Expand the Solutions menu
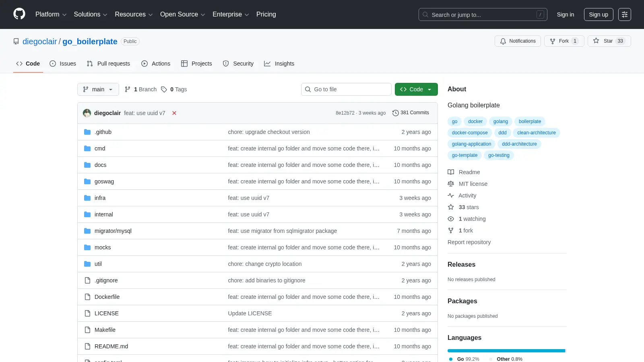 (x=91, y=14)
